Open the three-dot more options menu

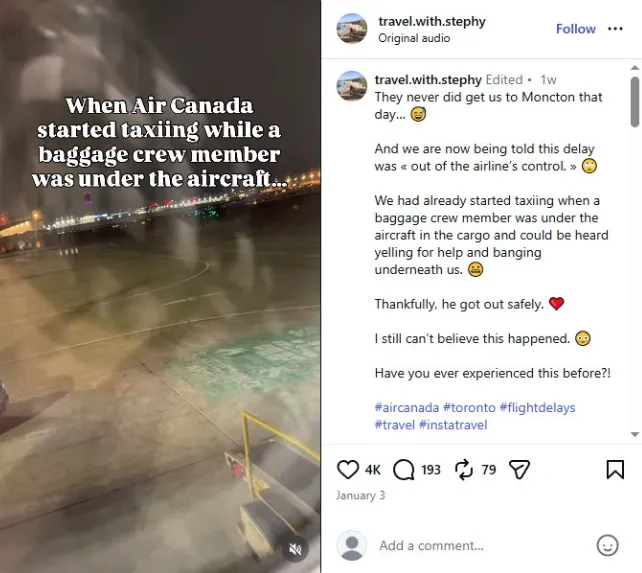coord(615,29)
